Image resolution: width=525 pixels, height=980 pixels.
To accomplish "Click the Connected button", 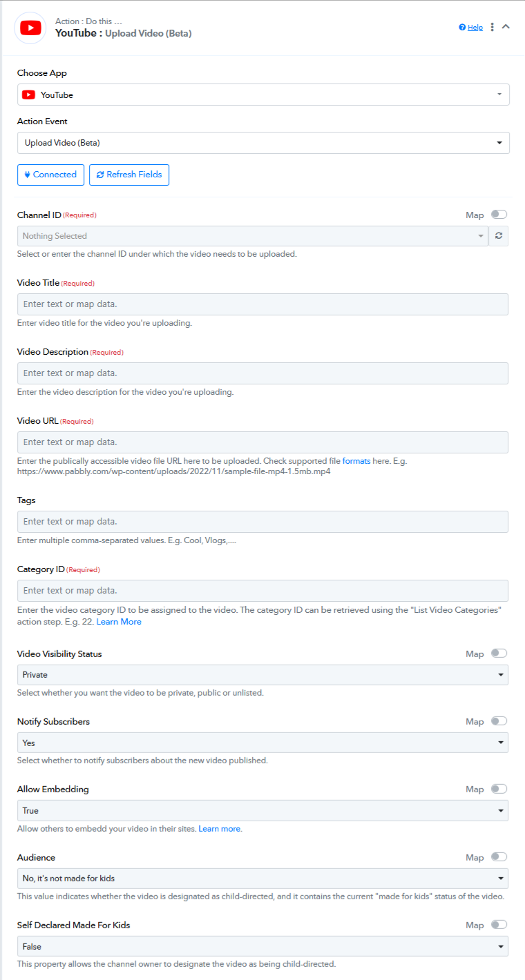I will coord(51,175).
